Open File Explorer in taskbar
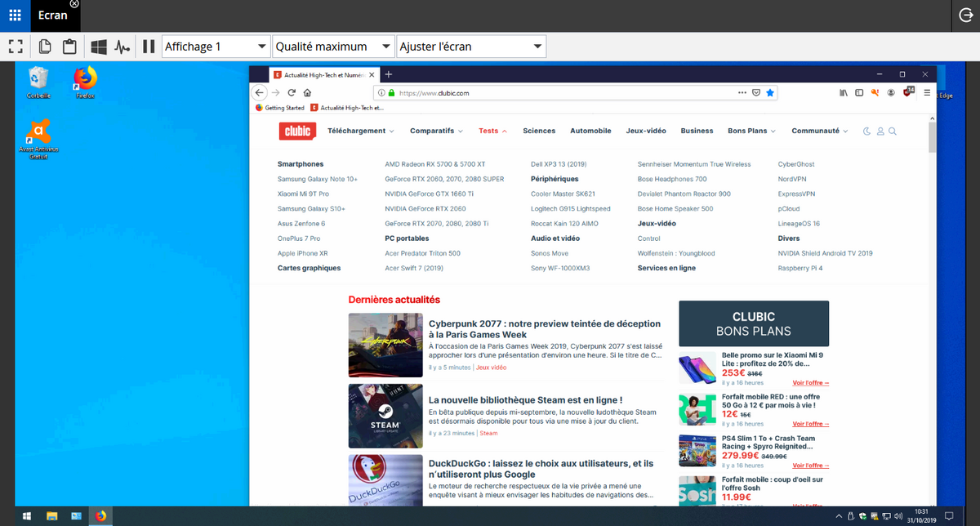Screen dimensions: 980x526 [52, 516]
